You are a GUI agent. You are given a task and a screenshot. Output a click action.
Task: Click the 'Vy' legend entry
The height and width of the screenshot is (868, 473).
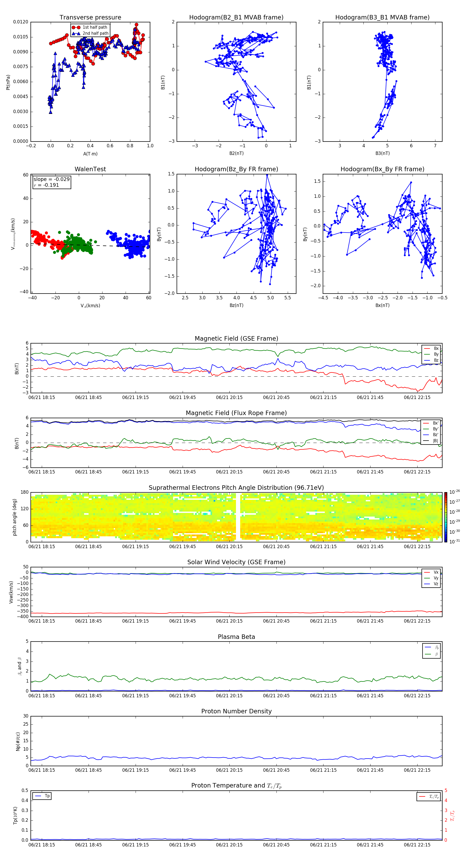(431, 578)
